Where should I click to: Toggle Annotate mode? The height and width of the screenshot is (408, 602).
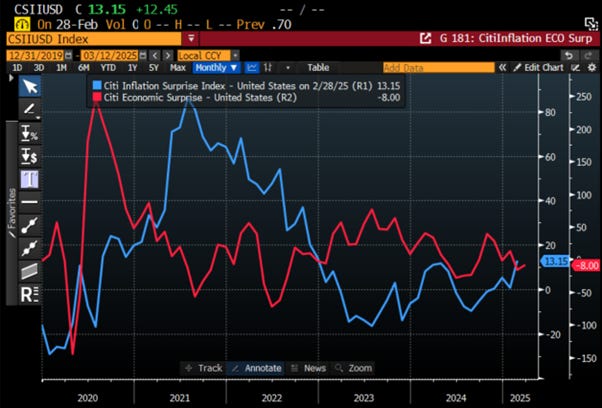point(256,368)
